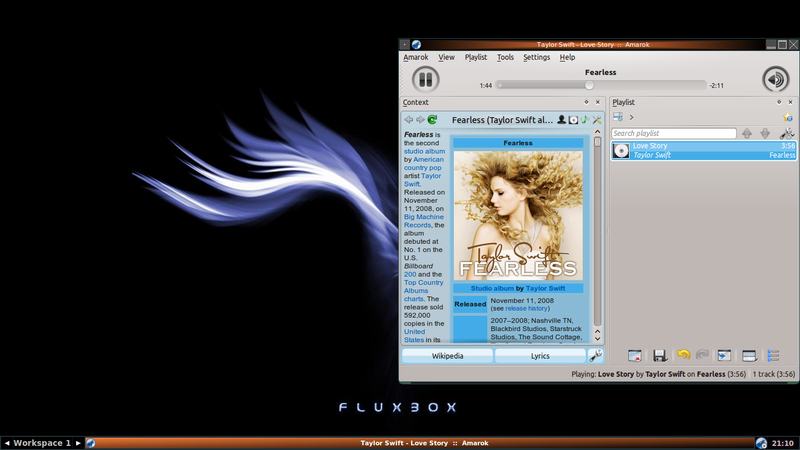This screenshot has width=800, height=450.
Task: Click the bottom scroll-down arrow of Wikipedia pane
Action: (x=597, y=339)
